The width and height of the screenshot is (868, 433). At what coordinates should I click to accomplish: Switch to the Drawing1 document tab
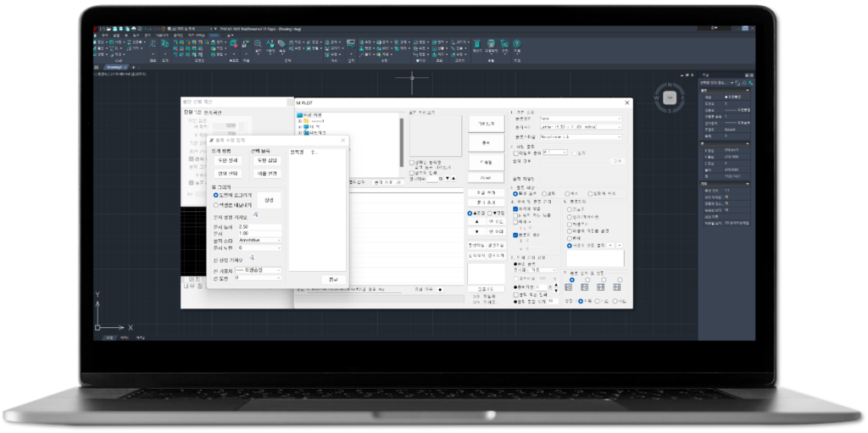pyautogui.click(x=116, y=67)
